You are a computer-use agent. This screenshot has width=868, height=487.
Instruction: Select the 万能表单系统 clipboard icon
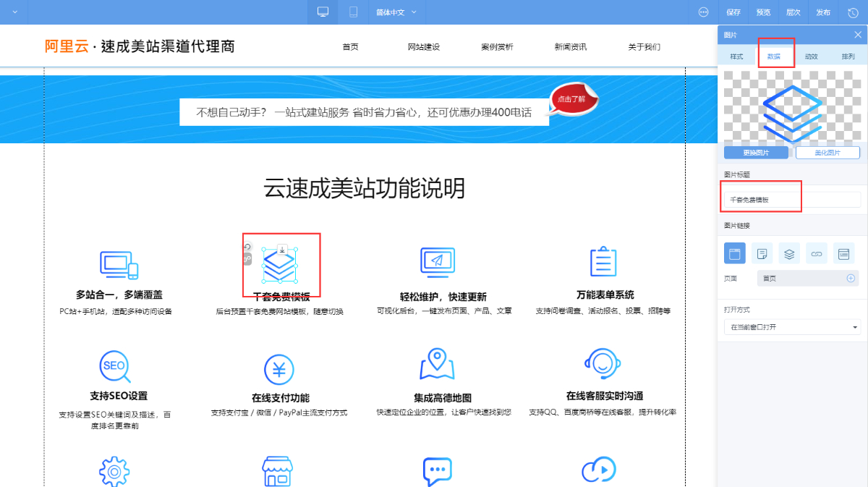click(603, 262)
